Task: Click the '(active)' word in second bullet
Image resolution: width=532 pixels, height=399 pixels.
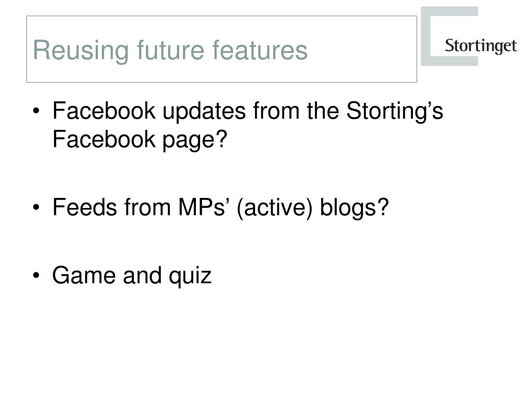Action: click(x=274, y=207)
